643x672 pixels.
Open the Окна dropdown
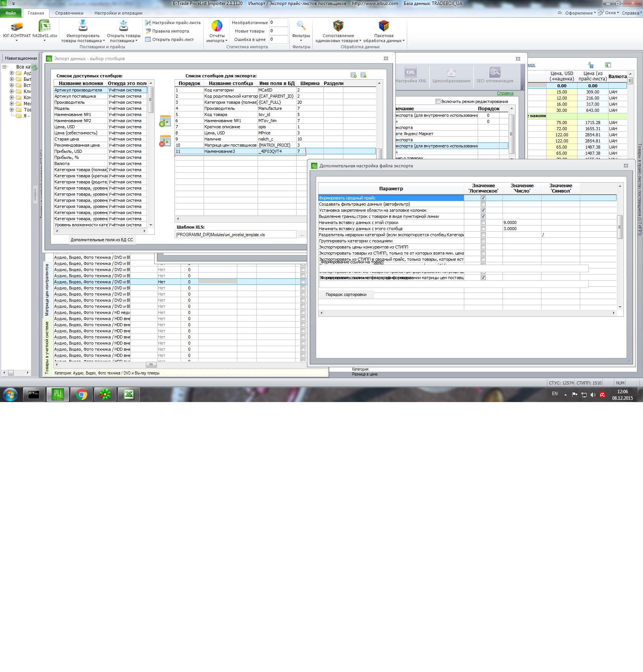pyautogui.click(x=609, y=13)
